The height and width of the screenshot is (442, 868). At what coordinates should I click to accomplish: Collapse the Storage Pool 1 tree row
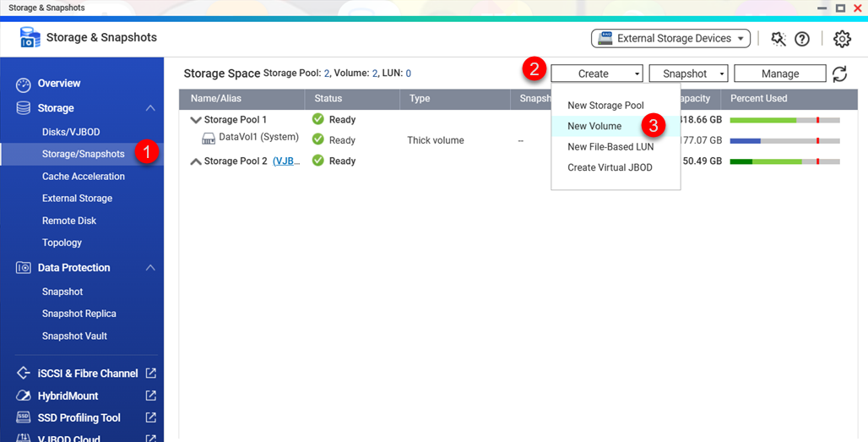[196, 120]
